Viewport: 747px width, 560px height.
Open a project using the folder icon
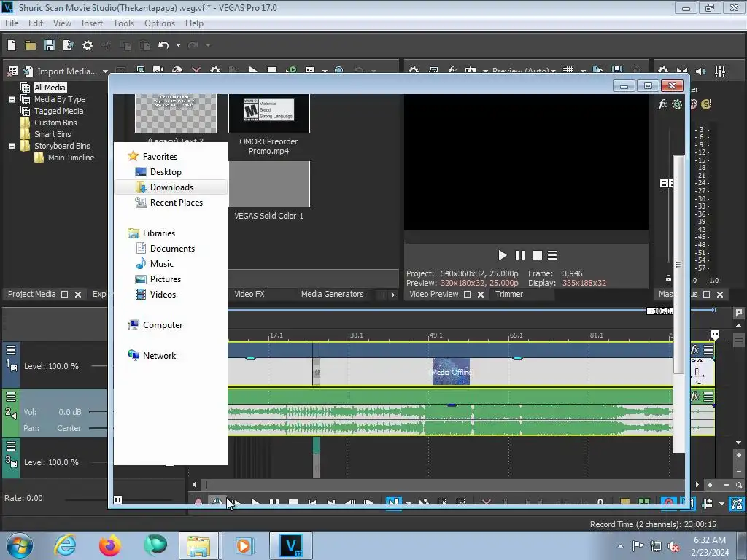[x=31, y=45]
